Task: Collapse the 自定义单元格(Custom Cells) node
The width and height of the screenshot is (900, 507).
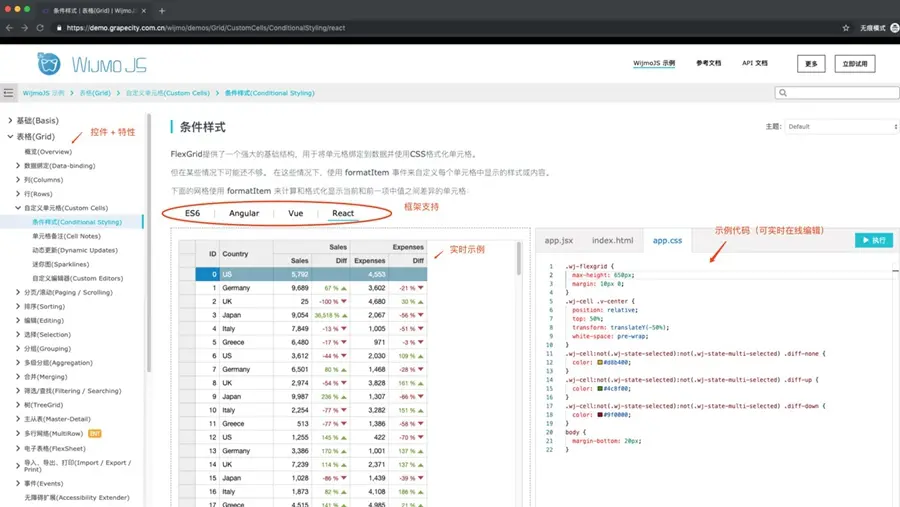Action: (18, 208)
